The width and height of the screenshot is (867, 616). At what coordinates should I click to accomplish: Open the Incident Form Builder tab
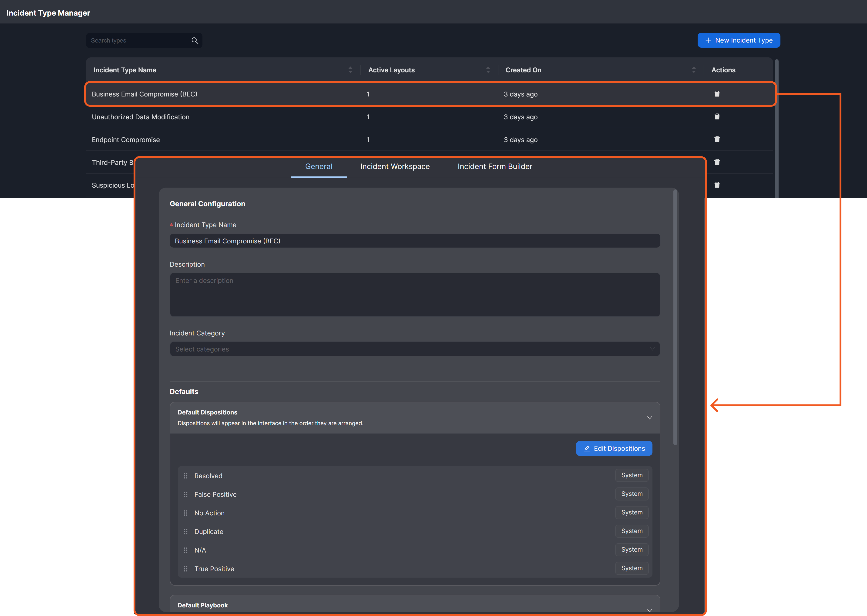[495, 166]
